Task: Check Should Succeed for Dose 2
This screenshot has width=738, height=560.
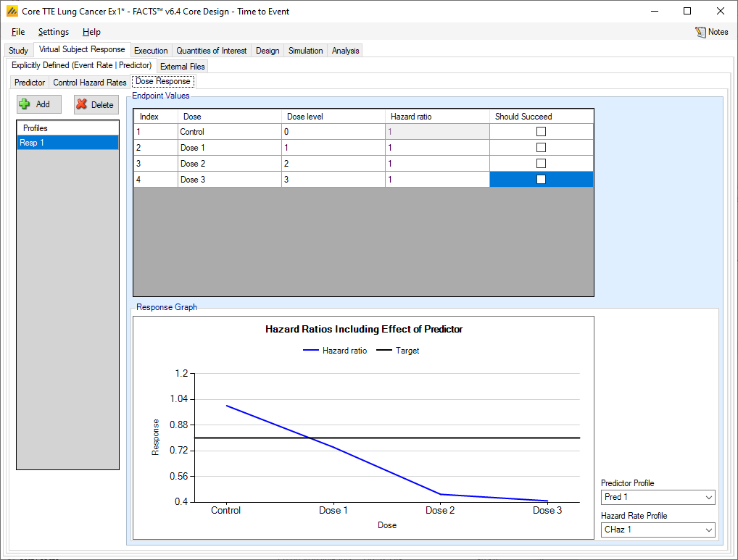Action: pyautogui.click(x=541, y=164)
